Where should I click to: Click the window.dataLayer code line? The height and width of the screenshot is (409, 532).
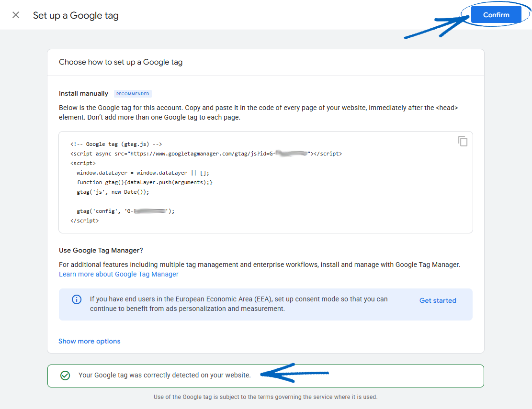pyautogui.click(x=143, y=173)
